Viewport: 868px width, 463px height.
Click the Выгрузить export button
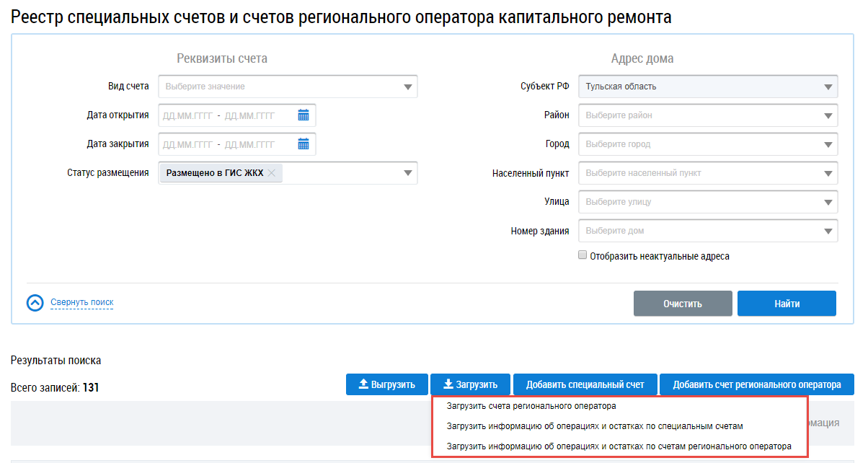point(386,384)
